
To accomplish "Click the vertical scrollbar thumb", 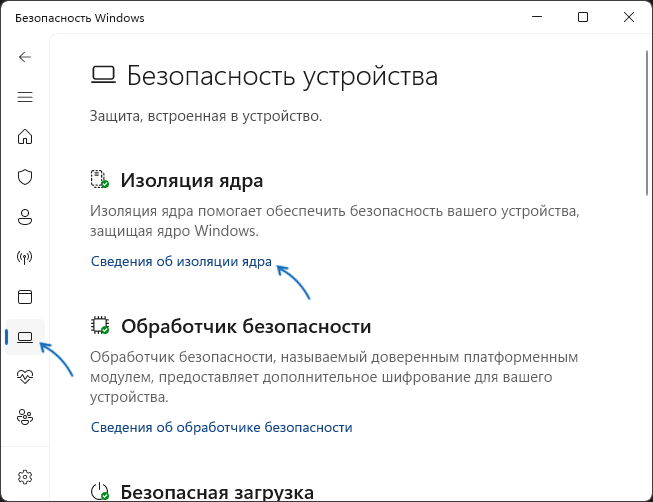I will (x=646, y=125).
